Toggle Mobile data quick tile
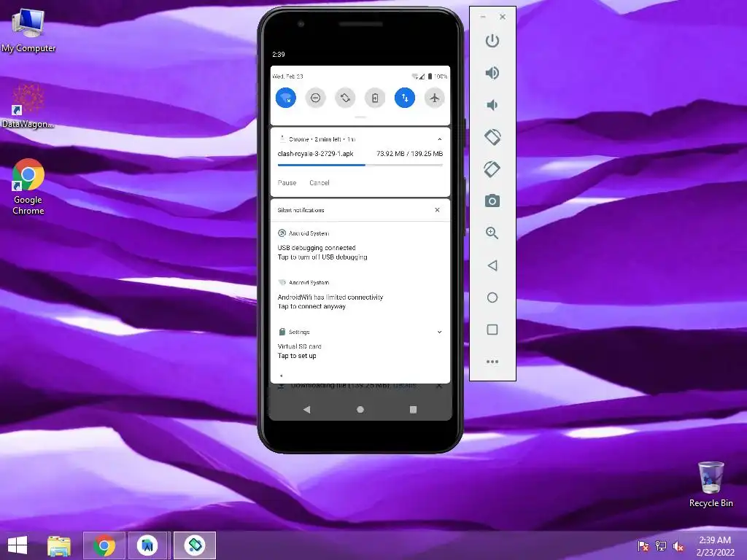 coord(405,98)
